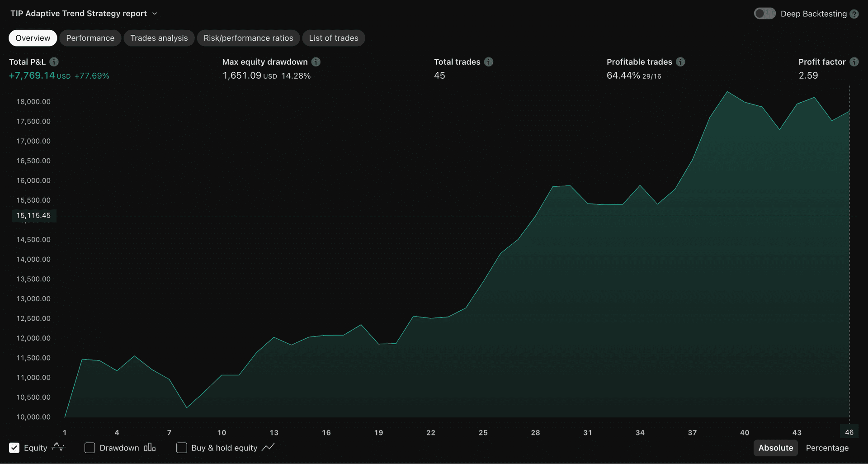
Task: Enable the Drawdown checkbox
Action: (89, 448)
